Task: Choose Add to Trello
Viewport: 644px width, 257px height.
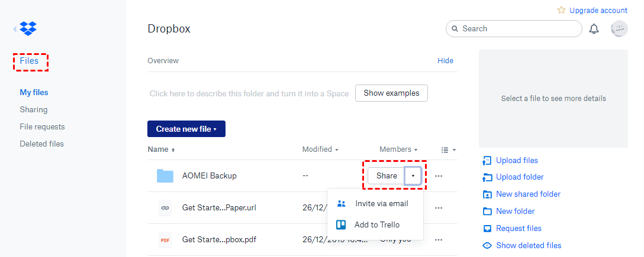Action: coord(375,225)
